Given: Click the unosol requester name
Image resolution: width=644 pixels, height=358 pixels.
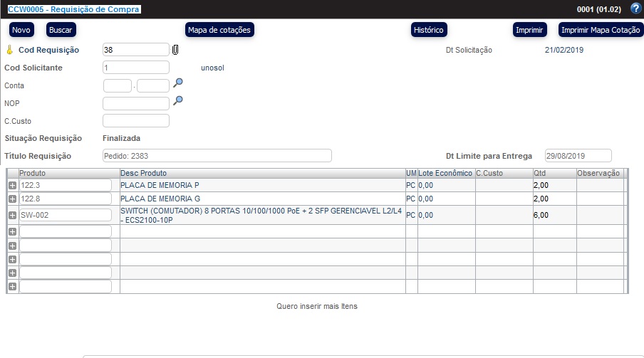Looking at the screenshot, I should coord(212,68).
